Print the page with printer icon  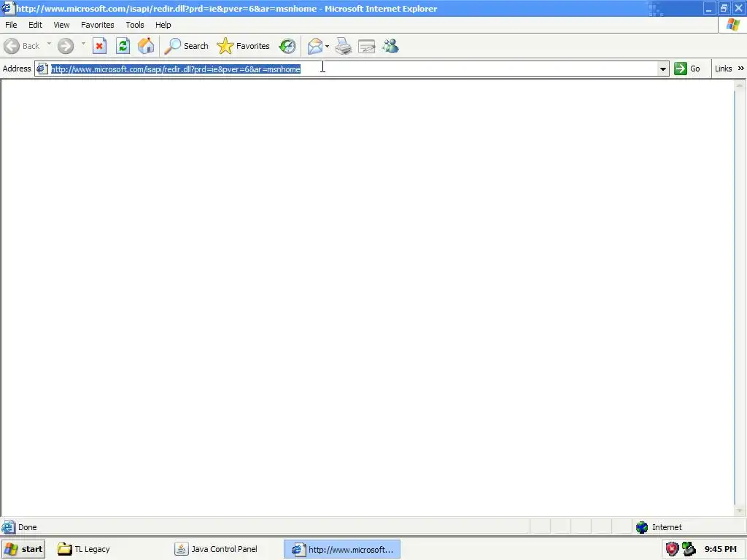pos(344,46)
